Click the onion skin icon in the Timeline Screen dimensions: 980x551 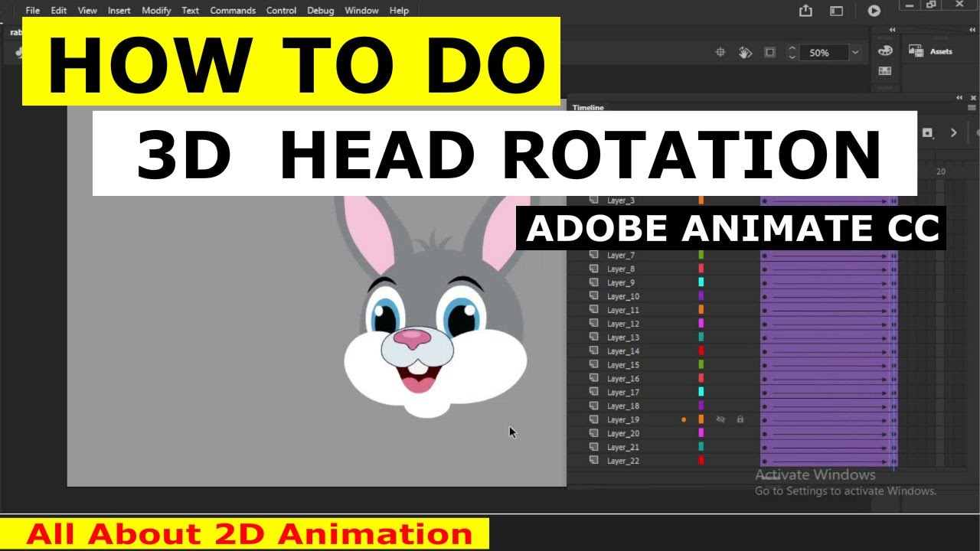pyautogui.click(x=927, y=132)
